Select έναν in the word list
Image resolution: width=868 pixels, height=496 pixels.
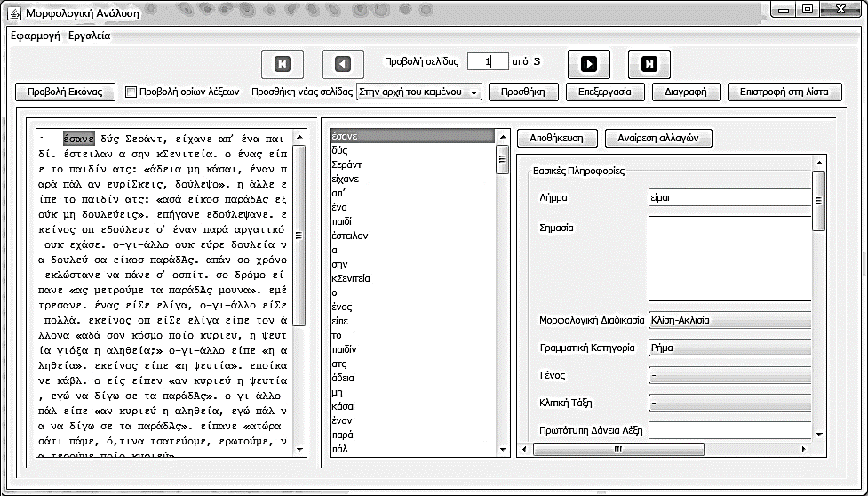point(412,420)
